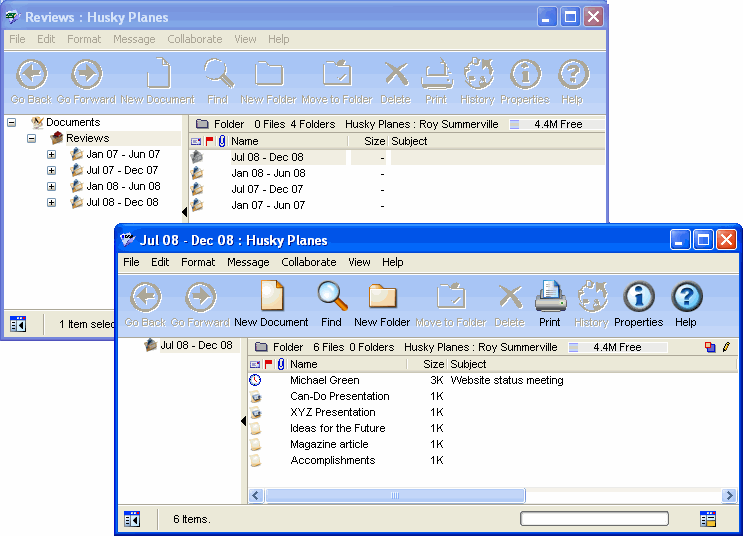
Task: Click the horizontal scrollbar in file list
Action: pyautogui.click(x=394, y=495)
